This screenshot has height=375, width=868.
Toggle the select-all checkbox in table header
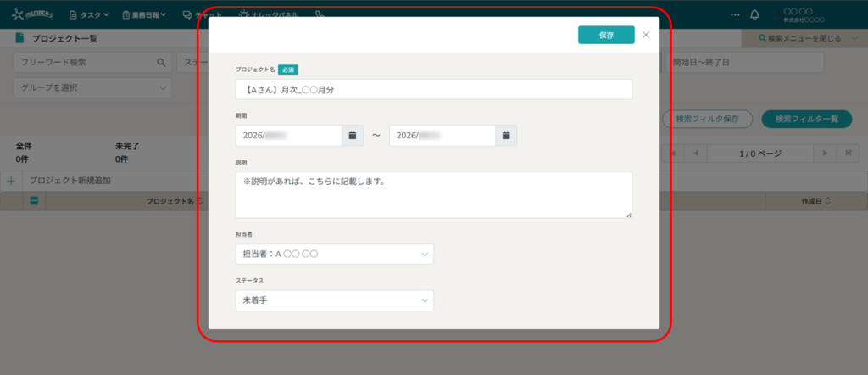34,202
